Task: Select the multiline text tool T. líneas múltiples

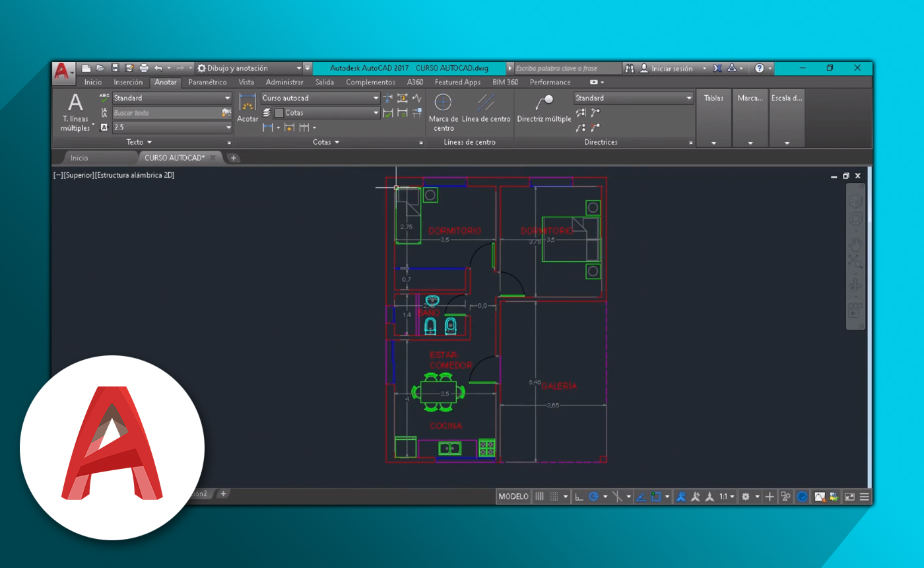Action: pos(76,112)
